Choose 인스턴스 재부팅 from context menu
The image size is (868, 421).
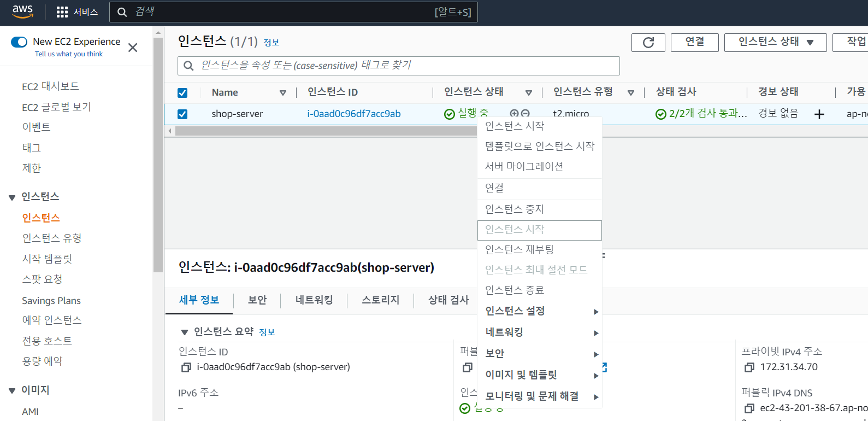pyautogui.click(x=540, y=250)
